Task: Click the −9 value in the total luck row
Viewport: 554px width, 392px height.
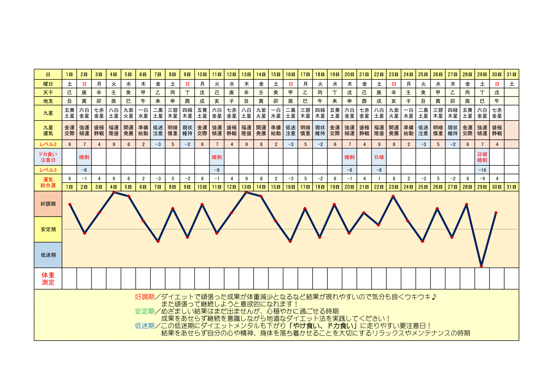Action: (x=482, y=179)
